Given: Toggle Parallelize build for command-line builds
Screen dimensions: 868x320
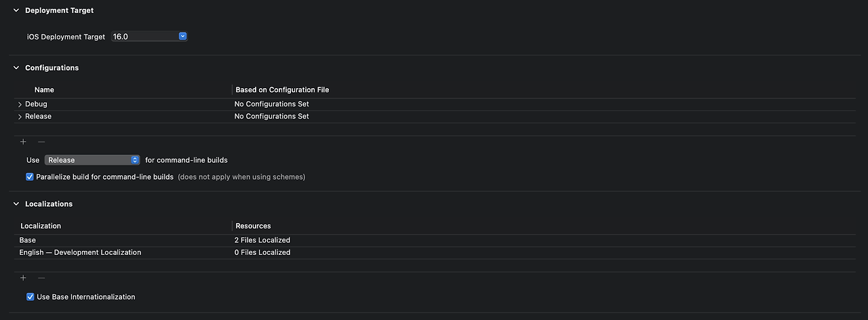Looking at the screenshot, I should (30, 177).
